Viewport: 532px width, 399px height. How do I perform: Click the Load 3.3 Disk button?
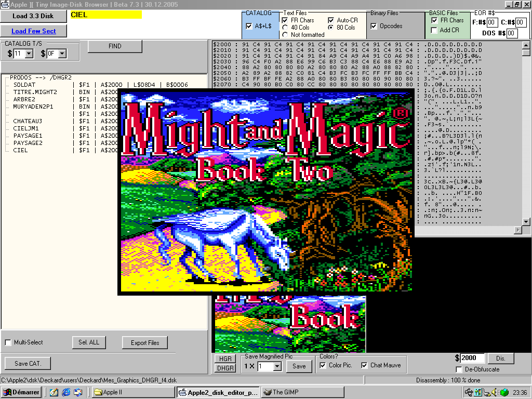tap(33, 16)
